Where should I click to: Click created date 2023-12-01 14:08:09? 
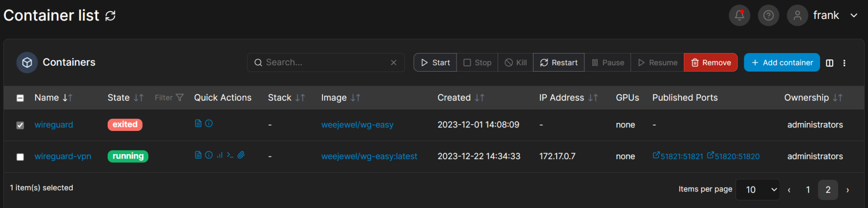[478, 125]
